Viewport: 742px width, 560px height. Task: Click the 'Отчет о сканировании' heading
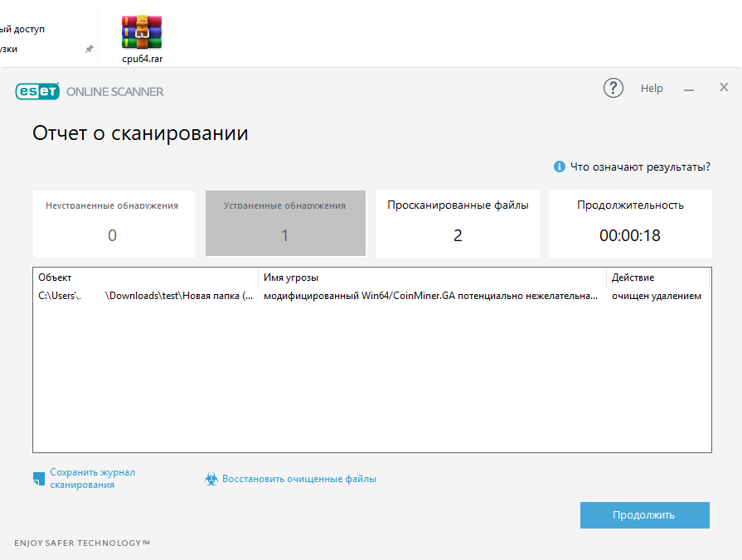140,133
